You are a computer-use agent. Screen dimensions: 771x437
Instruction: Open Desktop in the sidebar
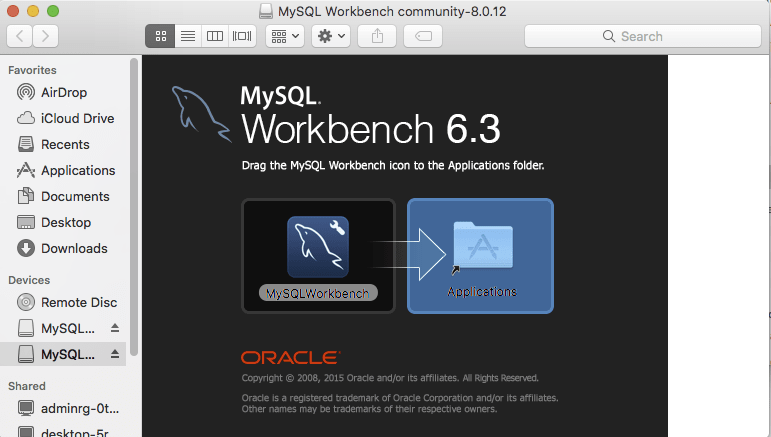pyautogui.click(x=63, y=223)
